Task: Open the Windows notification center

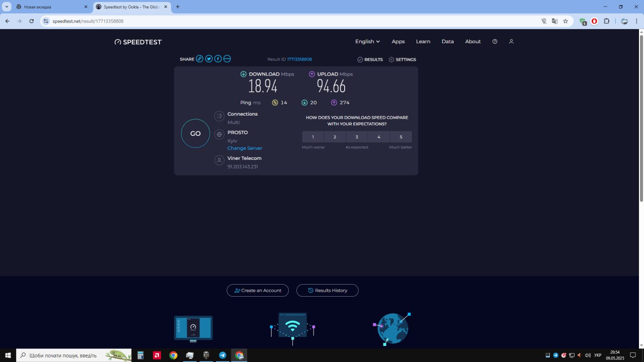Action: coord(633,355)
